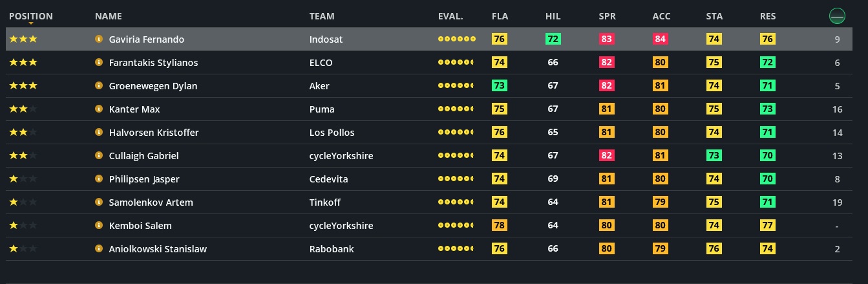868x284 pixels.
Task: Click the info icon next to Groenewegen Dylan
Action: click(x=99, y=86)
